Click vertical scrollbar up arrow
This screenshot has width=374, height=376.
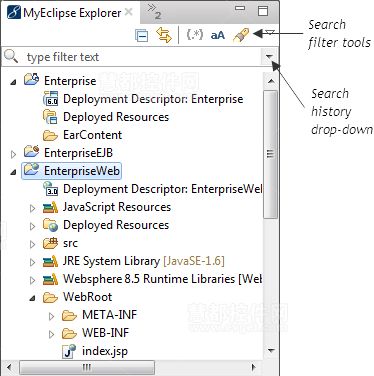pos(271,81)
